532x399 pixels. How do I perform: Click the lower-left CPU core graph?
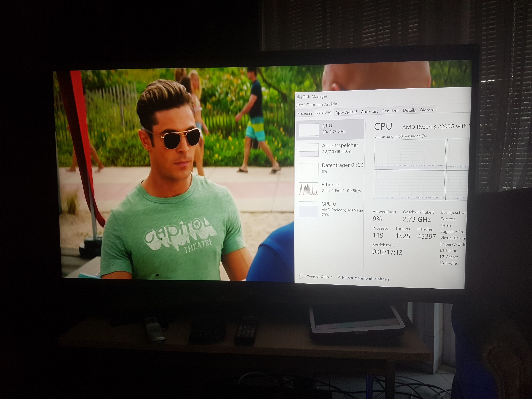coord(409,185)
